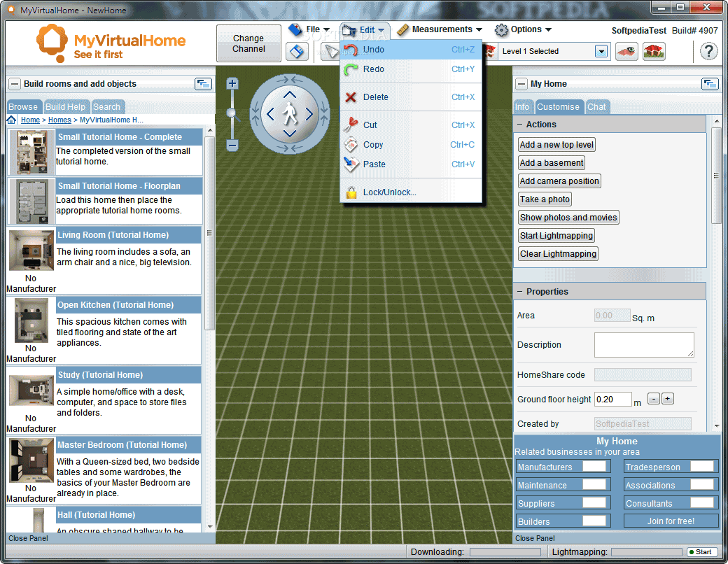Click Add camera position button
728x564 pixels.
point(559,181)
